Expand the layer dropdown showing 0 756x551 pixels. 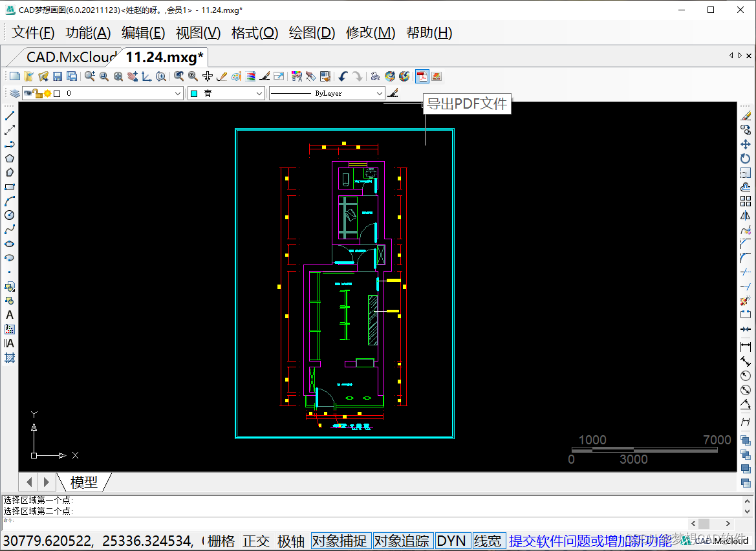[178, 94]
